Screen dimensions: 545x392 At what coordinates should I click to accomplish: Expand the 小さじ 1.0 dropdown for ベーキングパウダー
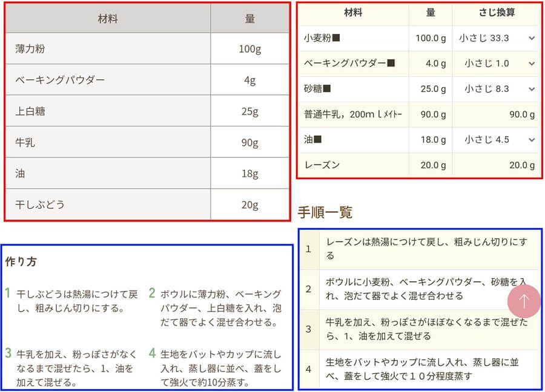(497, 64)
